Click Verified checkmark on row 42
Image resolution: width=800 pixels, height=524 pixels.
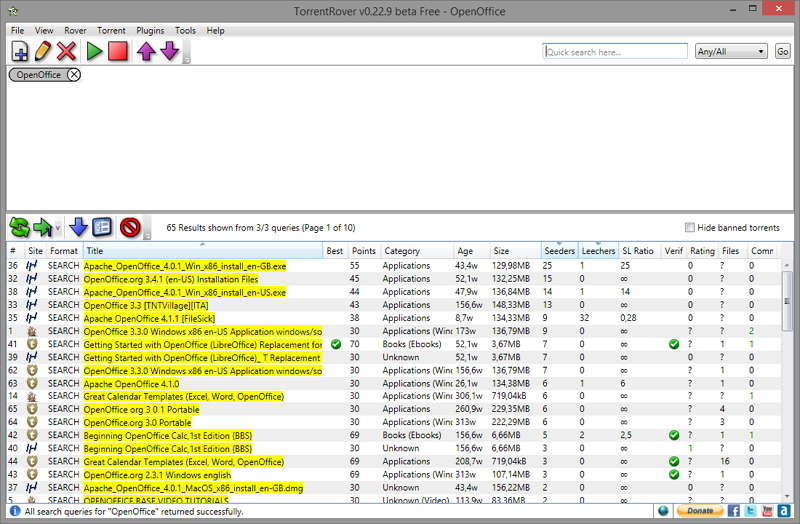(673, 435)
